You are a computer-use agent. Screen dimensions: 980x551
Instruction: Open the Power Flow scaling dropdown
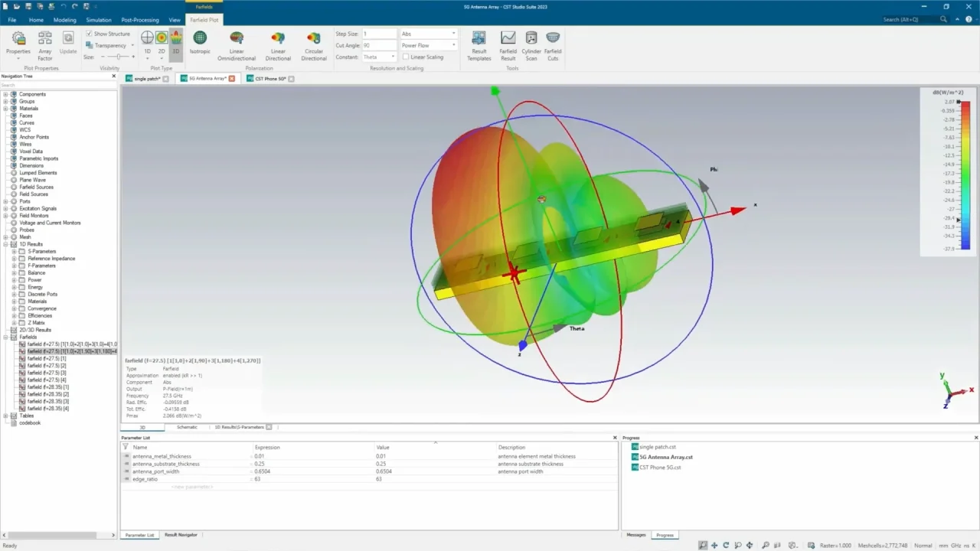coord(428,45)
